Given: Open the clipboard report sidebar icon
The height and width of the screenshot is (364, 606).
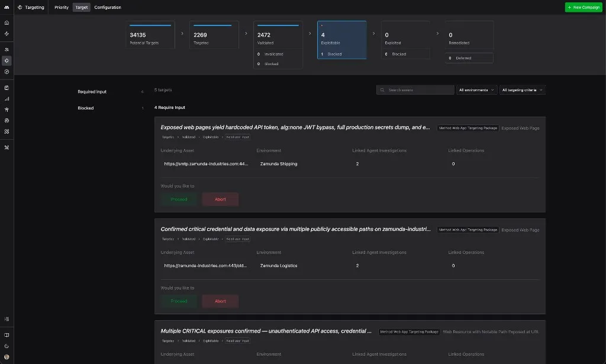Looking at the screenshot, I should click(7, 88).
